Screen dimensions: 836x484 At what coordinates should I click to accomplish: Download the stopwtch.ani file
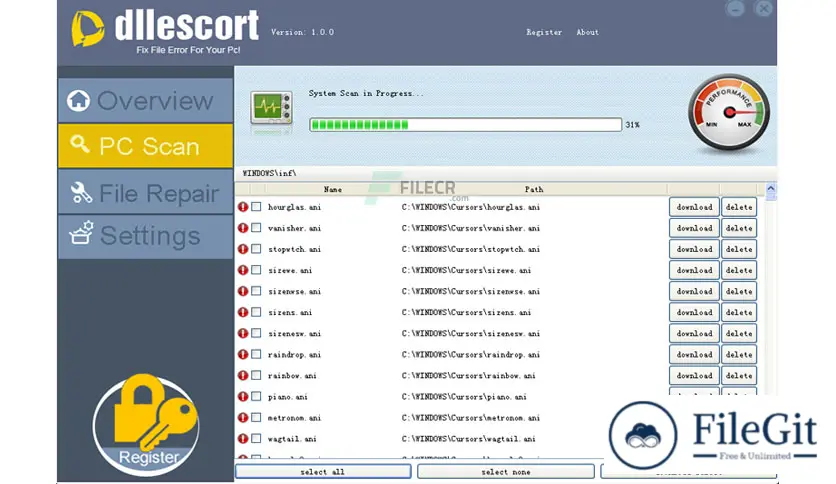[x=694, y=249]
